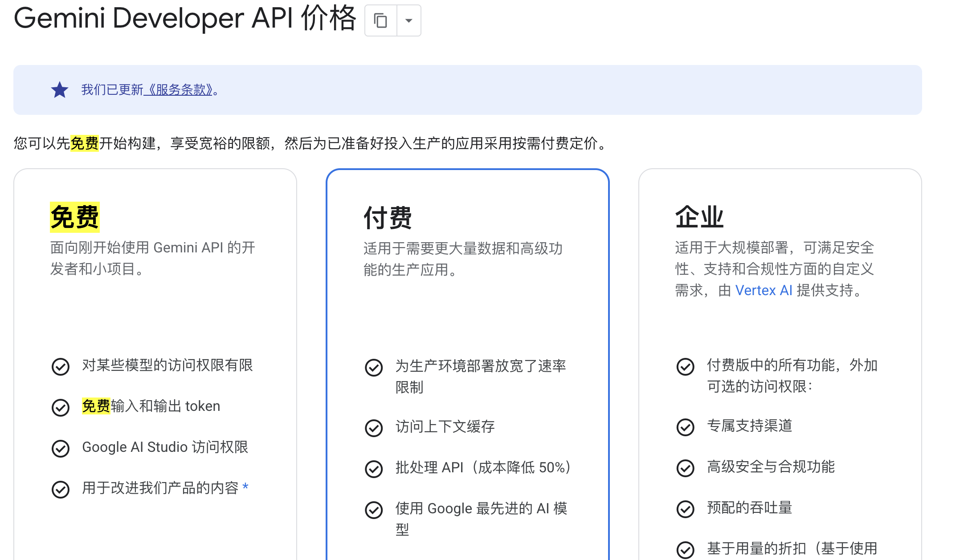The height and width of the screenshot is (560, 964).
Task: Click the text 专属支持渠道
Action: pos(750,426)
